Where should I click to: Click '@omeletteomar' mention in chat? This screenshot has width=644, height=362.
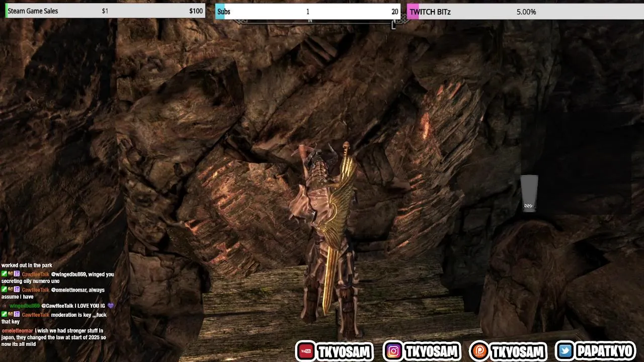pos(69,290)
